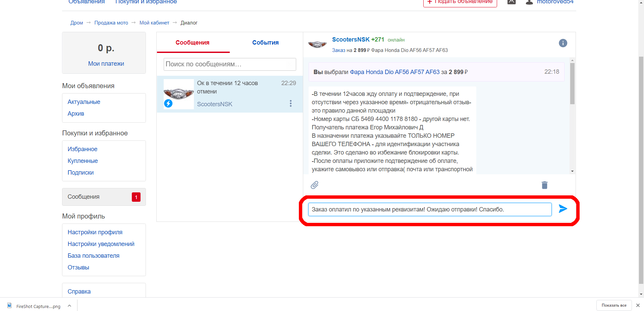
Task: Click the motoroved54 user profile icon
Action: (x=529, y=2)
